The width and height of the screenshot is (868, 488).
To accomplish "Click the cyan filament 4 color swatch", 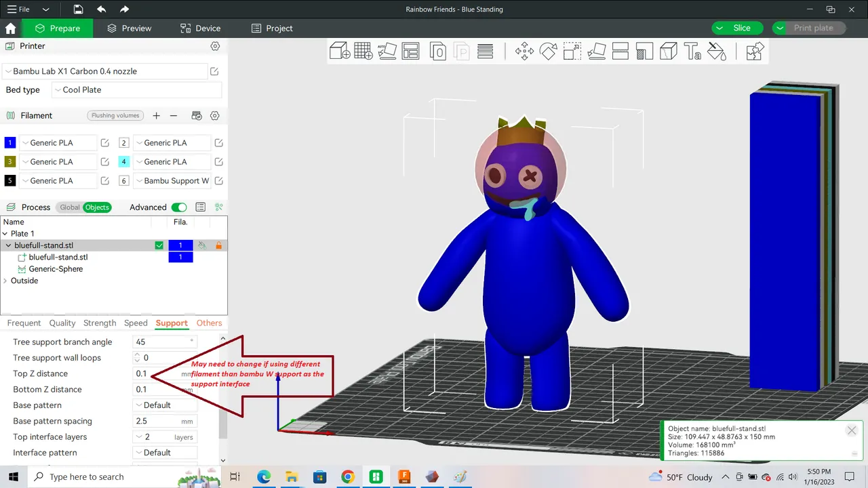I will point(123,162).
